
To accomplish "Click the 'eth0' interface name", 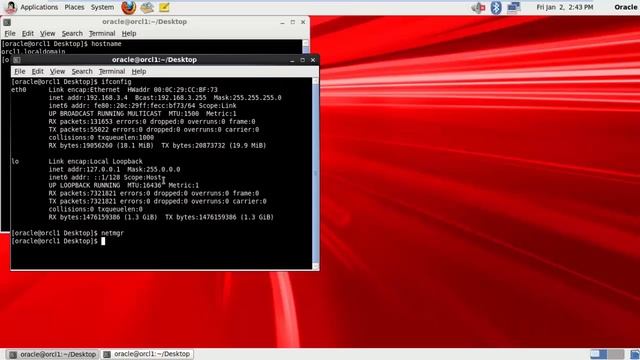I will pos(19,90).
